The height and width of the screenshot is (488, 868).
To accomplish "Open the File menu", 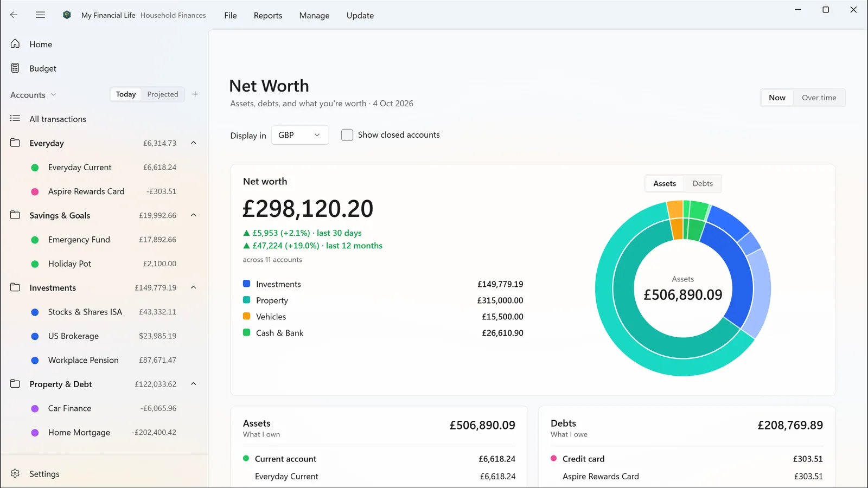I will [x=231, y=15].
